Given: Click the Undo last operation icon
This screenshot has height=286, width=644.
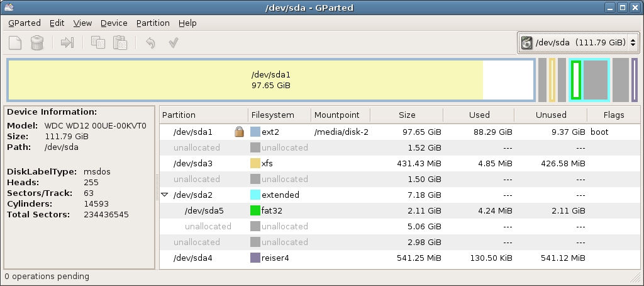Looking at the screenshot, I should pos(150,42).
